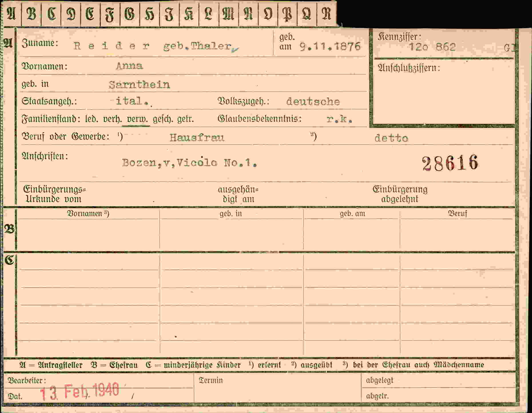Click the Kennziffer number '12o 862'

click(x=432, y=47)
